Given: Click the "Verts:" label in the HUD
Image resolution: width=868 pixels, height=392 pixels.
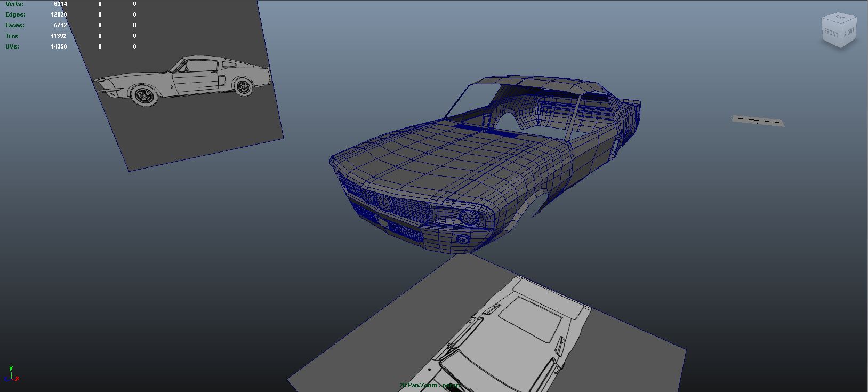Looking at the screenshot, I should (x=14, y=4).
